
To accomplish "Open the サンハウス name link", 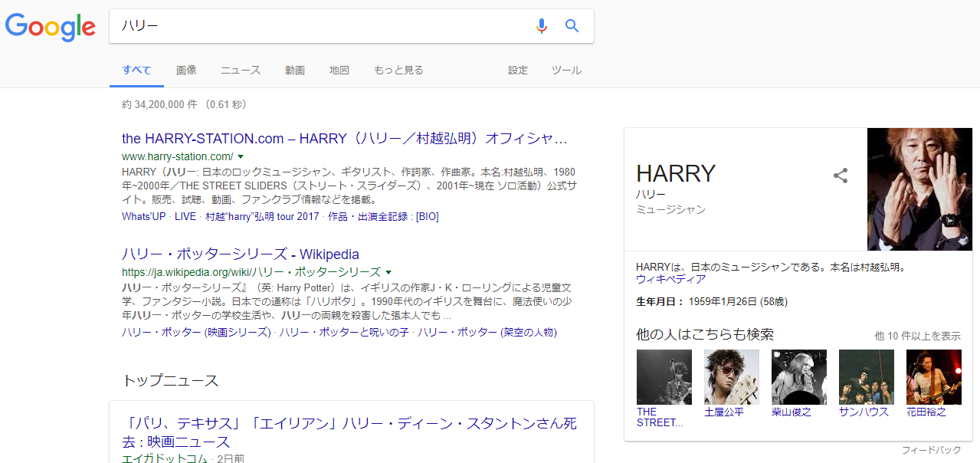I will click(864, 412).
